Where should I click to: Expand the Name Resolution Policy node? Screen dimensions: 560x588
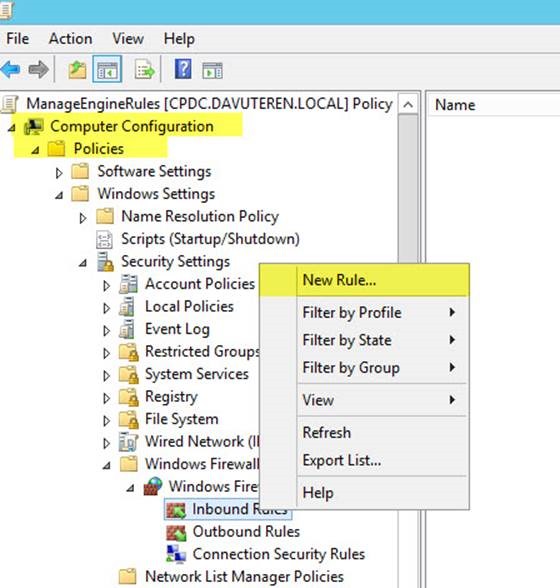coord(83,218)
